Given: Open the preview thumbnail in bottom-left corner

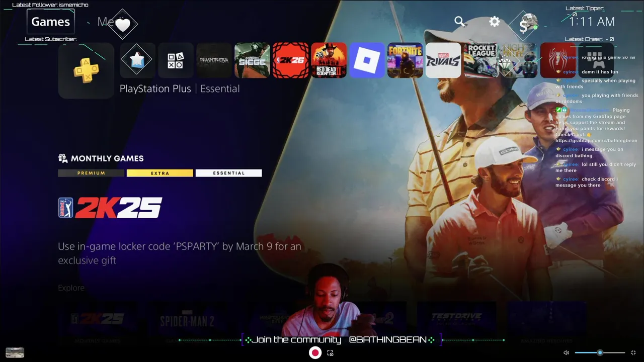Looking at the screenshot, I should coord(15,352).
